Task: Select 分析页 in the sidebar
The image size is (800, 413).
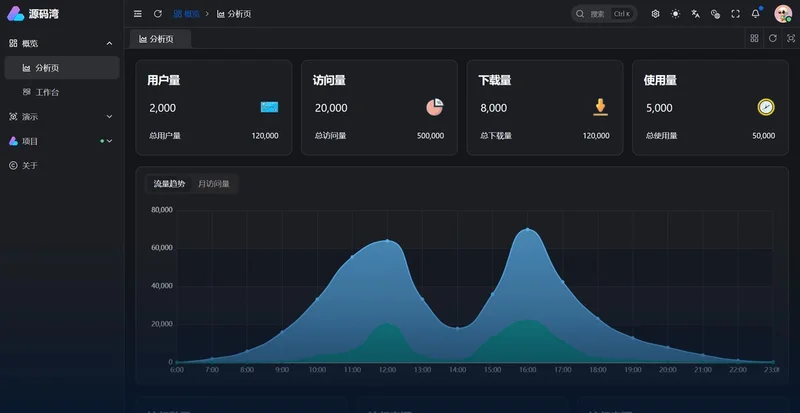Action: [62, 68]
